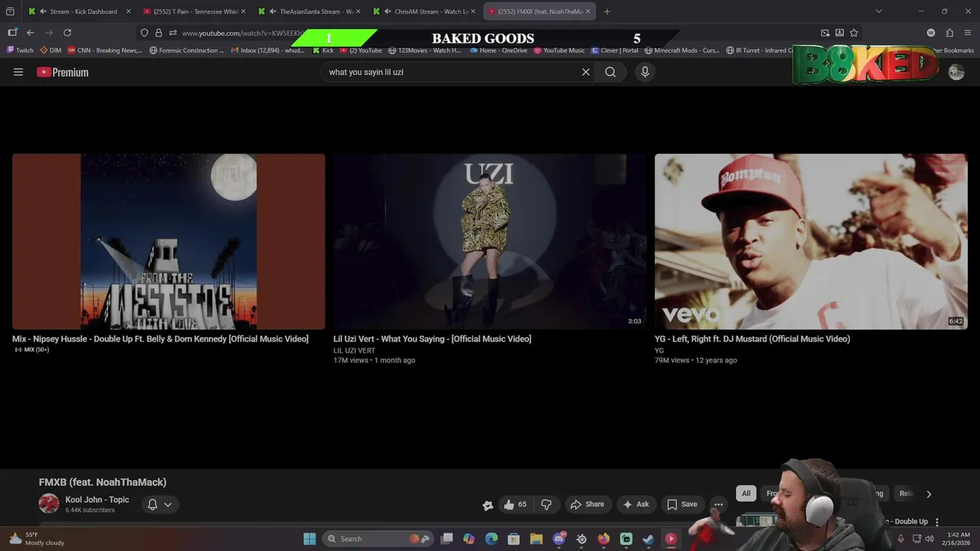Save the video to a playlist
The image size is (980, 551).
pos(682,504)
